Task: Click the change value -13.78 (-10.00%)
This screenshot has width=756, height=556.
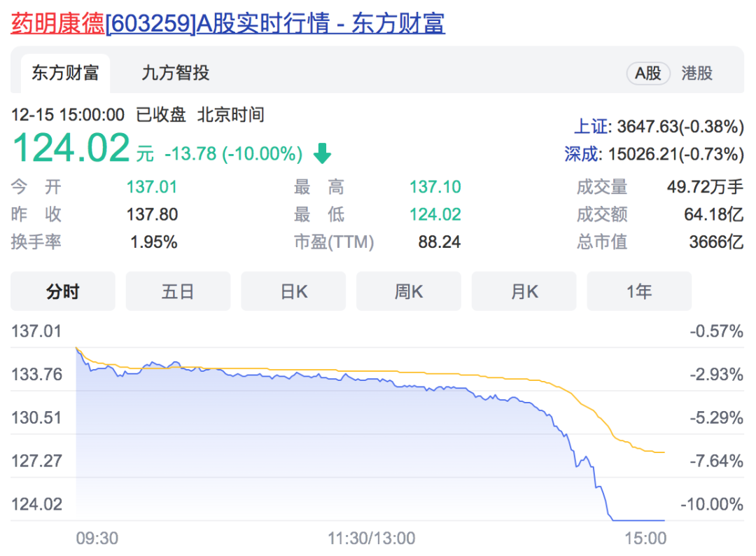Action: point(234,154)
